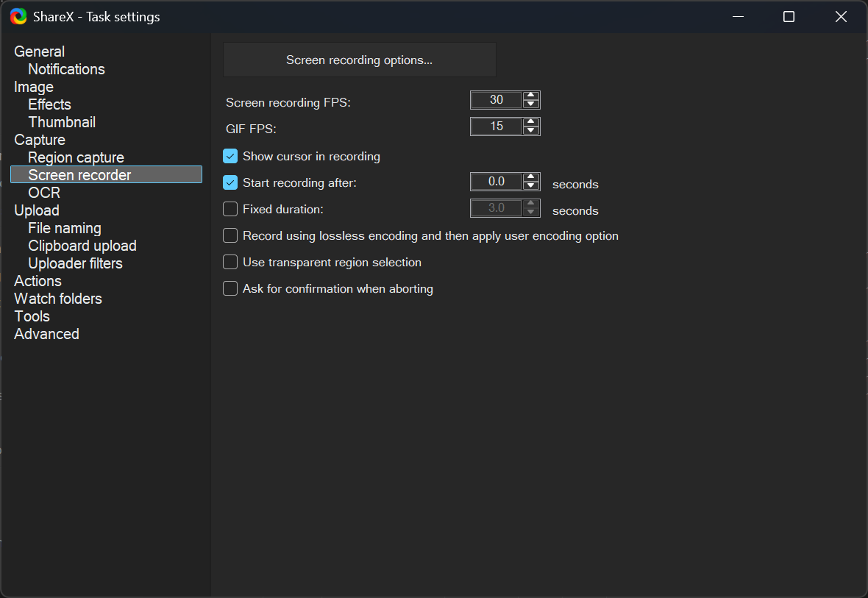Disable Show cursor in recording checkbox
This screenshot has width=868, height=598.
(x=230, y=156)
